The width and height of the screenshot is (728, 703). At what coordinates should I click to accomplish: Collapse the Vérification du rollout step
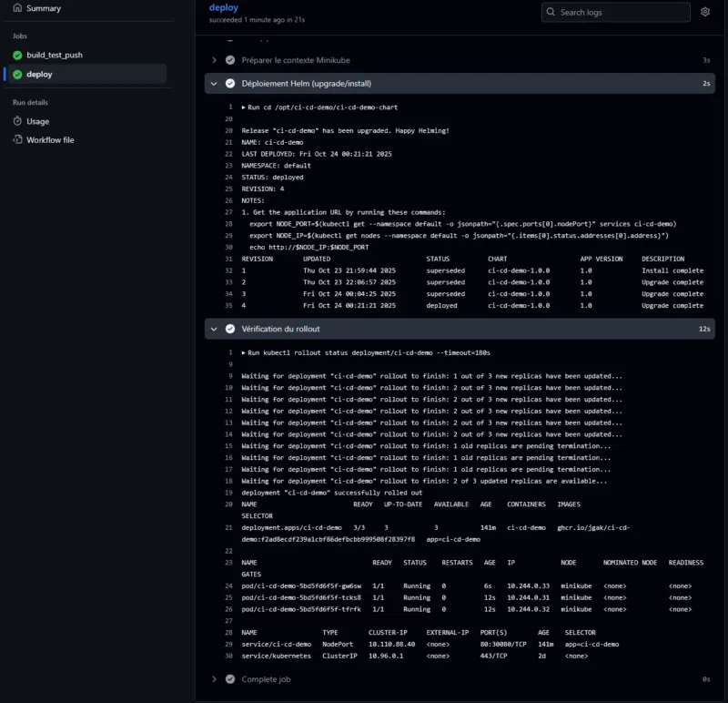tap(215, 329)
